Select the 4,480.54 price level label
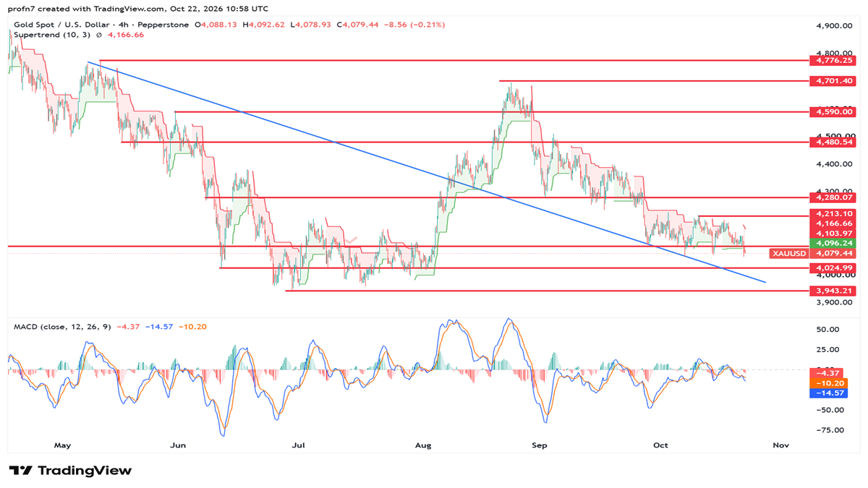This screenshot has width=868, height=488. click(835, 142)
